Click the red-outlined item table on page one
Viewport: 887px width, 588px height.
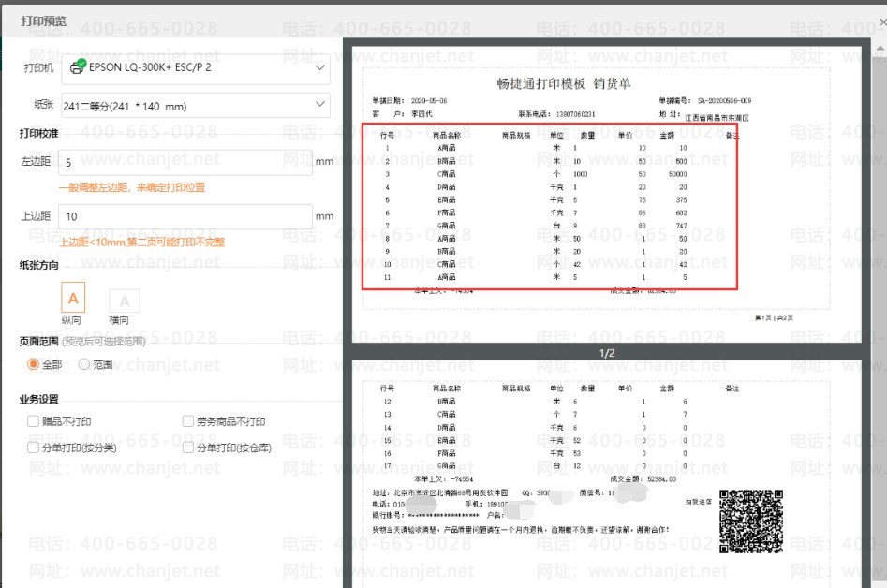point(550,206)
